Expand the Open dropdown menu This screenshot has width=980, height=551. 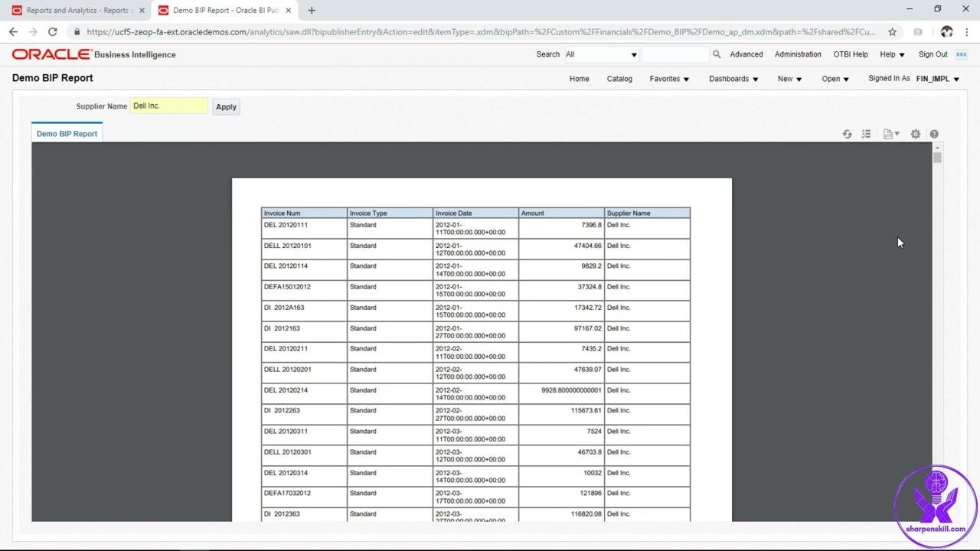tap(835, 79)
